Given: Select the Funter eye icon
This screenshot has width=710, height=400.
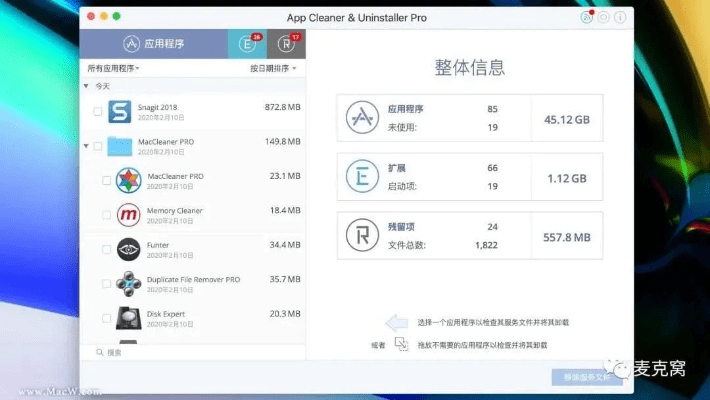Looking at the screenshot, I should click(x=128, y=249).
